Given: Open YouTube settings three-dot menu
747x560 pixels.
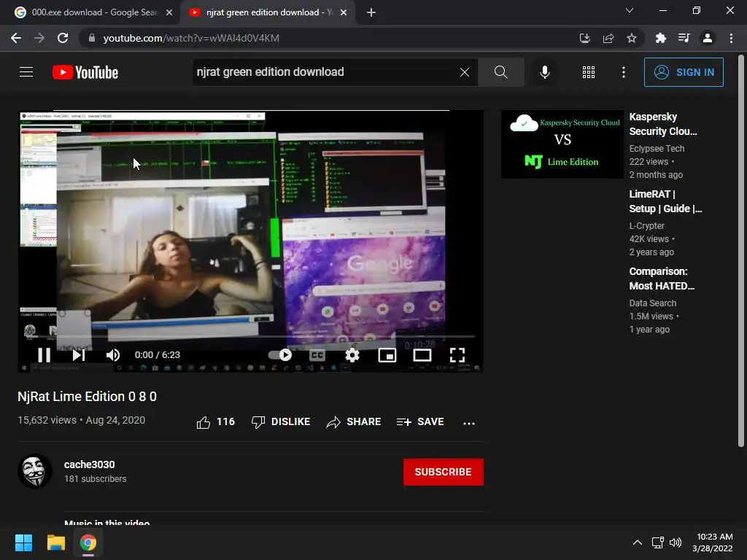Looking at the screenshot, I should (623, 72).
